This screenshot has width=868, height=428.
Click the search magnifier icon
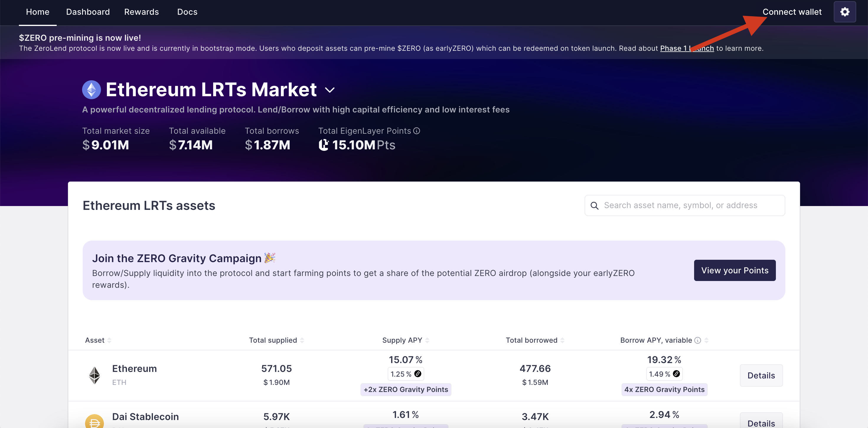(x=594, y=205)
